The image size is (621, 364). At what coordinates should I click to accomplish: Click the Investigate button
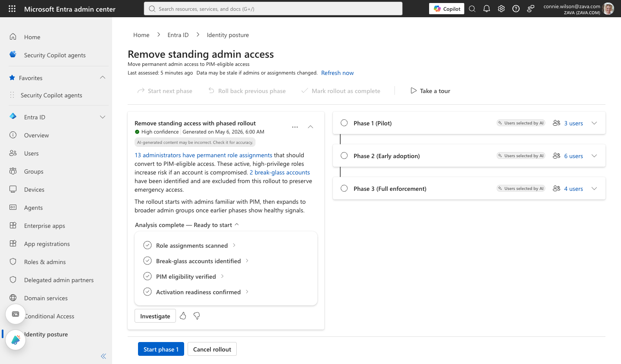click(x=155, y=316)
